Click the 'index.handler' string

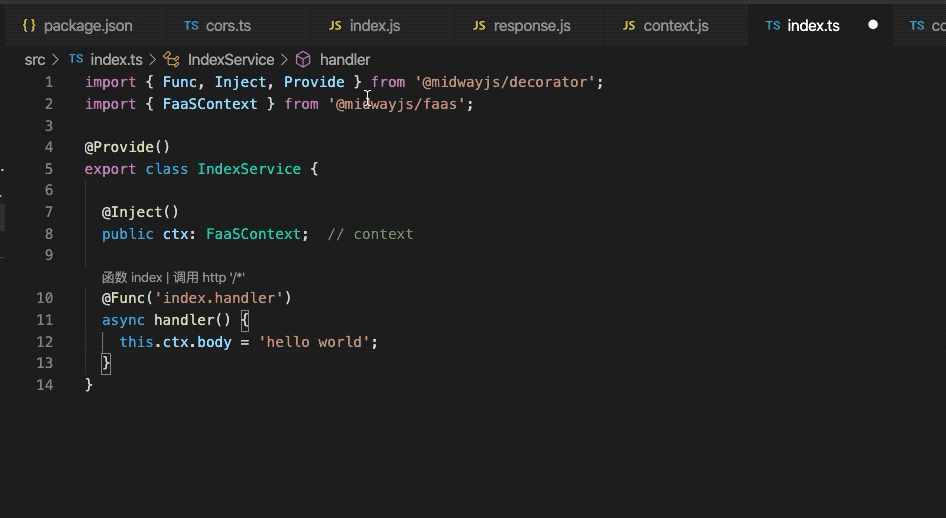pos(219,298)
